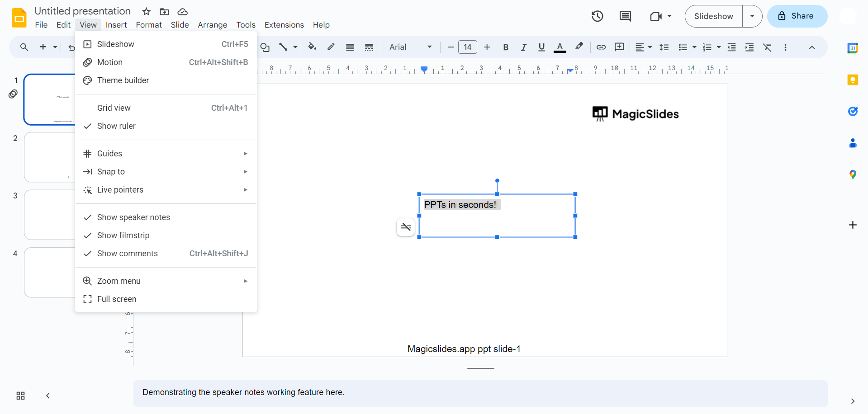Open the comments panel icon

625,16
